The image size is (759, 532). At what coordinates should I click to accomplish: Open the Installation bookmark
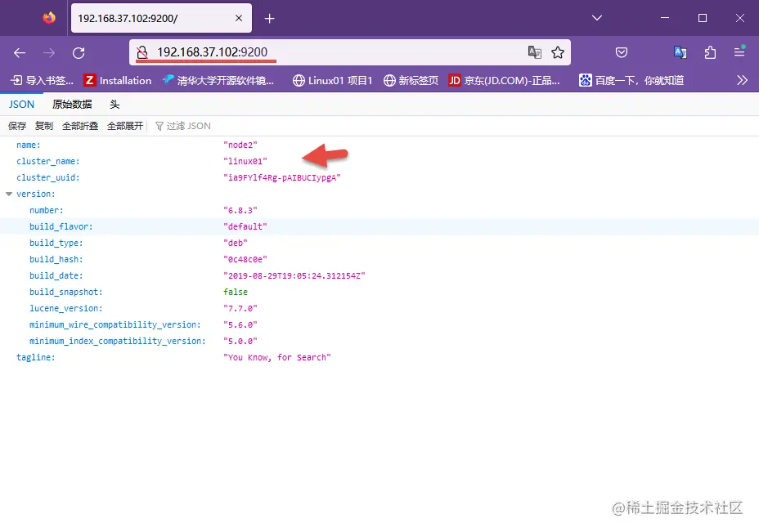[x=118, y=80]
